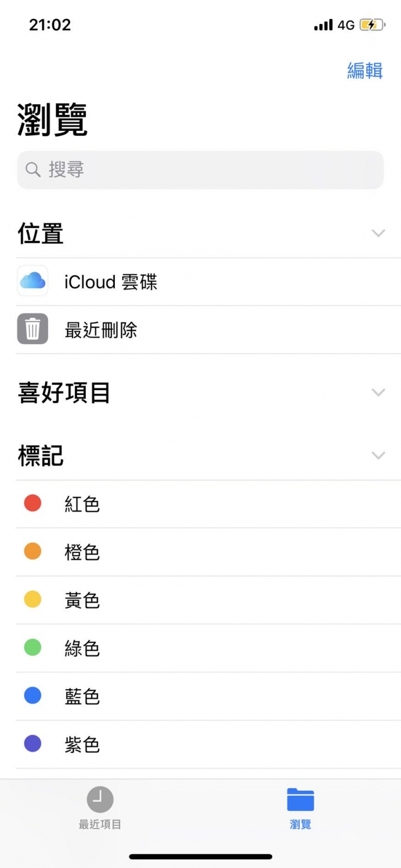Tap the Browse folder icon

[300, 800]
